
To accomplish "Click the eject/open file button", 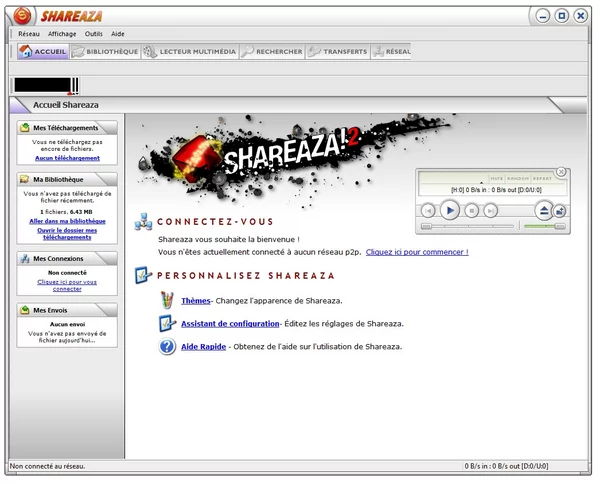I will click(544, 210).
